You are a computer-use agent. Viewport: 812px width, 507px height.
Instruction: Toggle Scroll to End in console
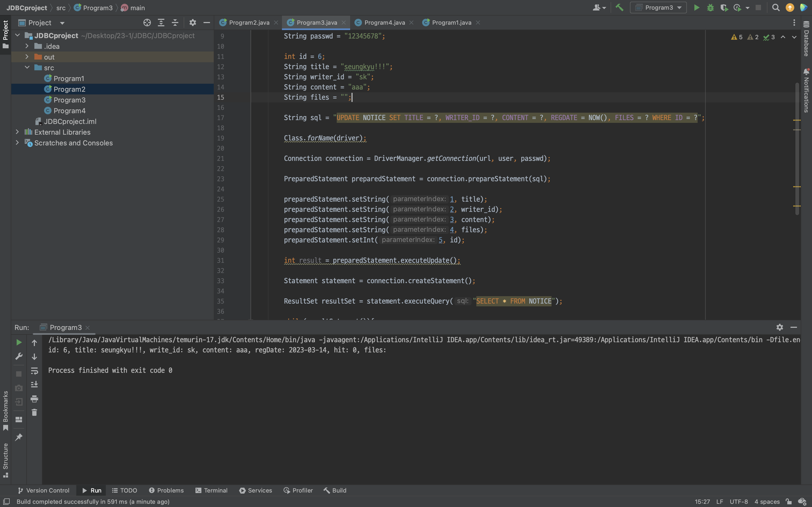tap(34, 385)
